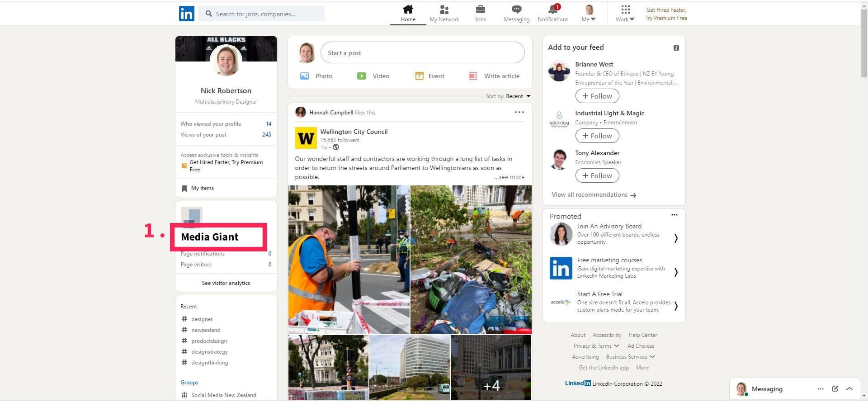Open Messaging from top navigation
868x402 pixels.
pyautogui.click(x=516, y=14)
